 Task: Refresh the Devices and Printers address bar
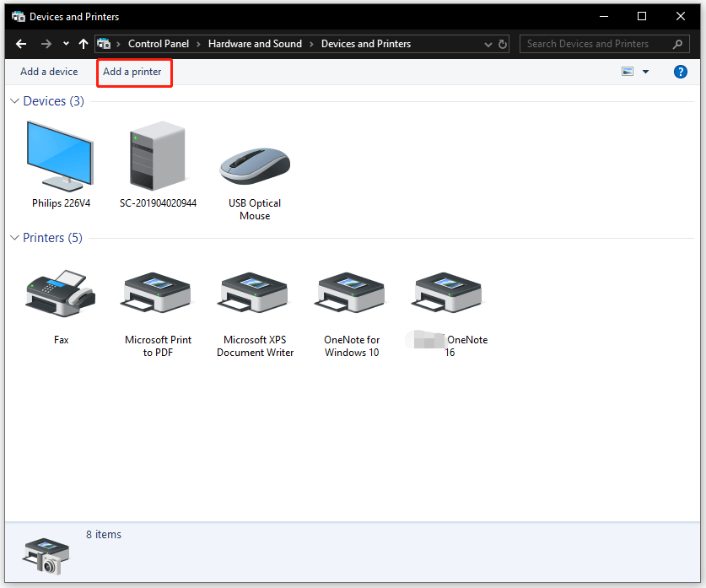pos(503,44)
